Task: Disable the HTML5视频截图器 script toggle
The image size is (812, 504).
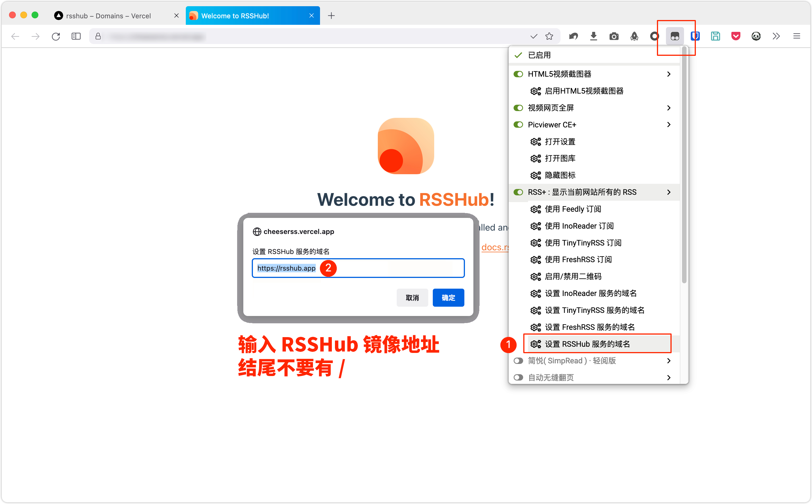Action: click(x=518, y=74)
